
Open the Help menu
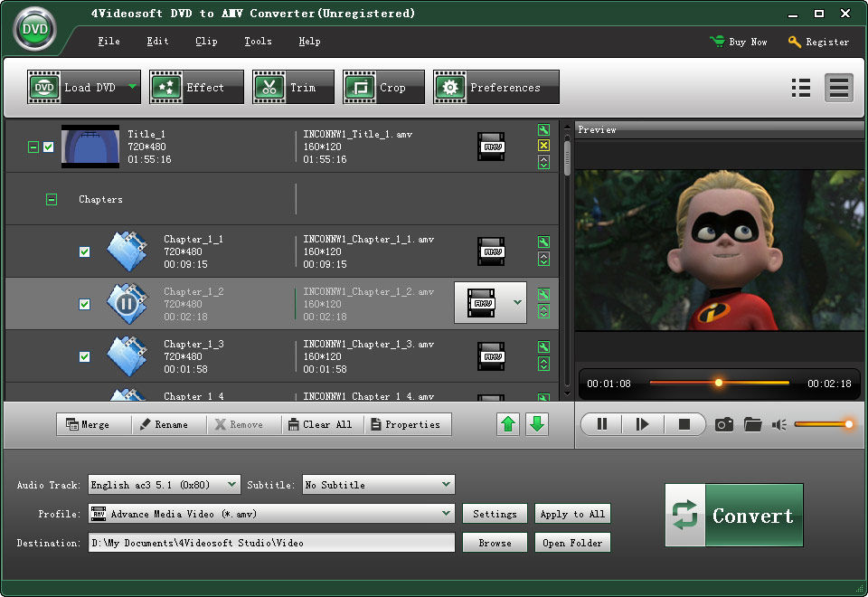(309, 41)
